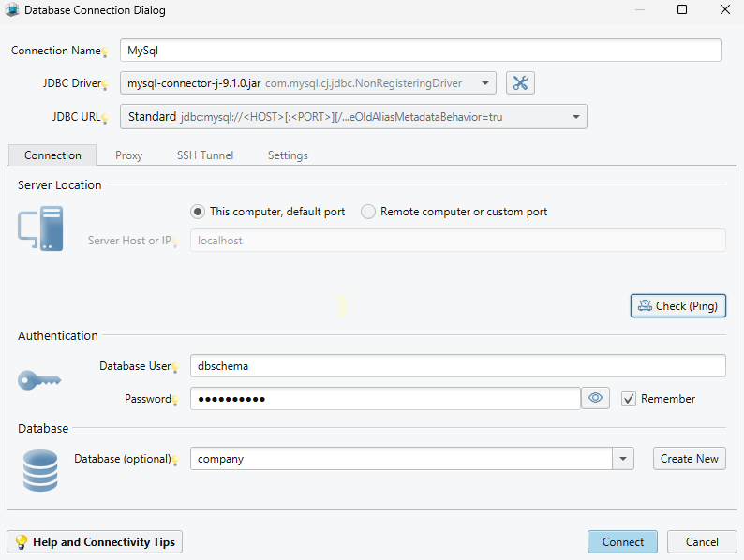Expand the JDBC URL dropdown
This screenshot has width=744, height=560.
tap(574, 117)
